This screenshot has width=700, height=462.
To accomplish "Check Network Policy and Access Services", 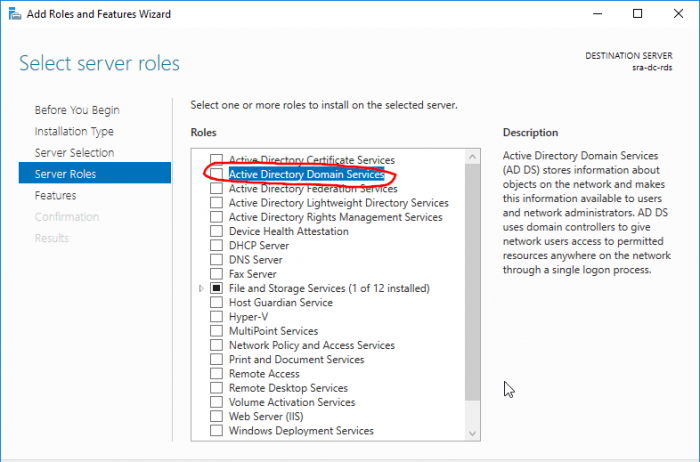I will pos(217,345).
